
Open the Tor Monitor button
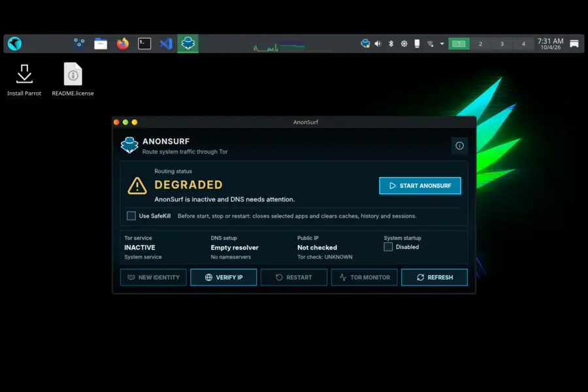(x=364, y=277)
